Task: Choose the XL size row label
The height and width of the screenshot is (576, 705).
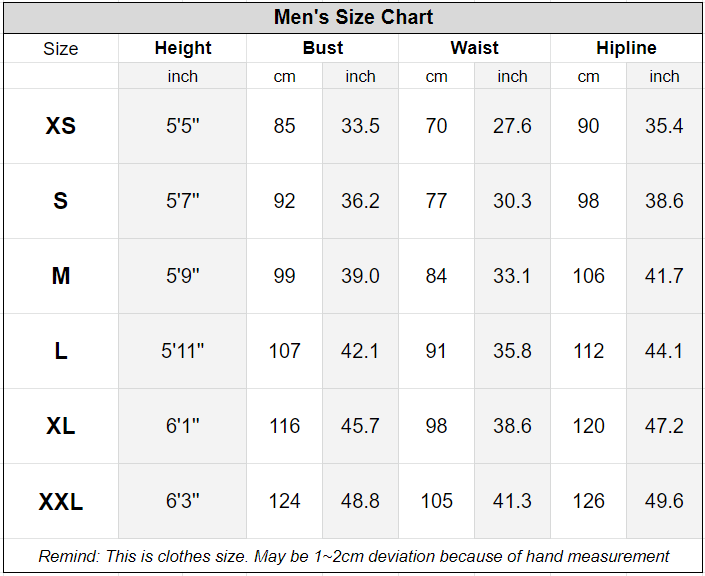Action: [60, 426]
